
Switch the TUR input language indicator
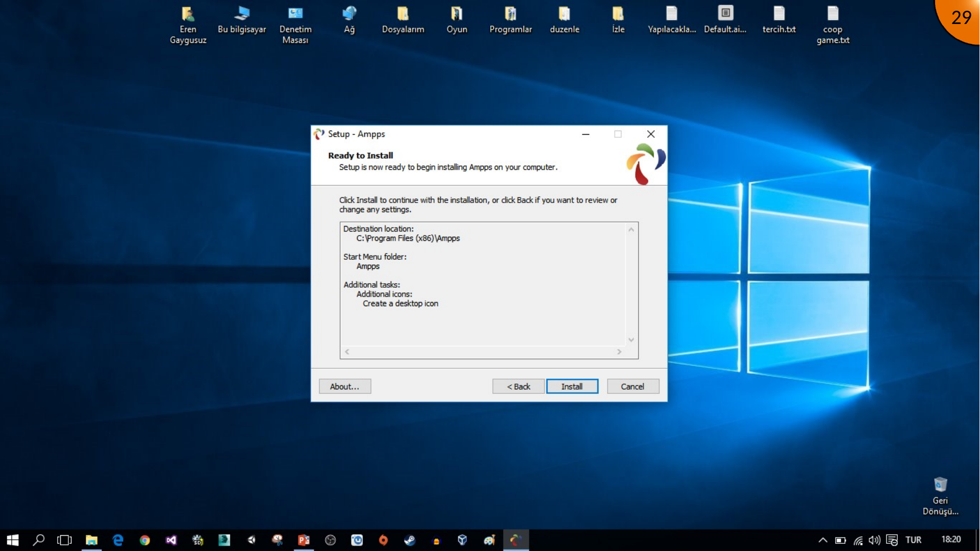tap(913, 540)
